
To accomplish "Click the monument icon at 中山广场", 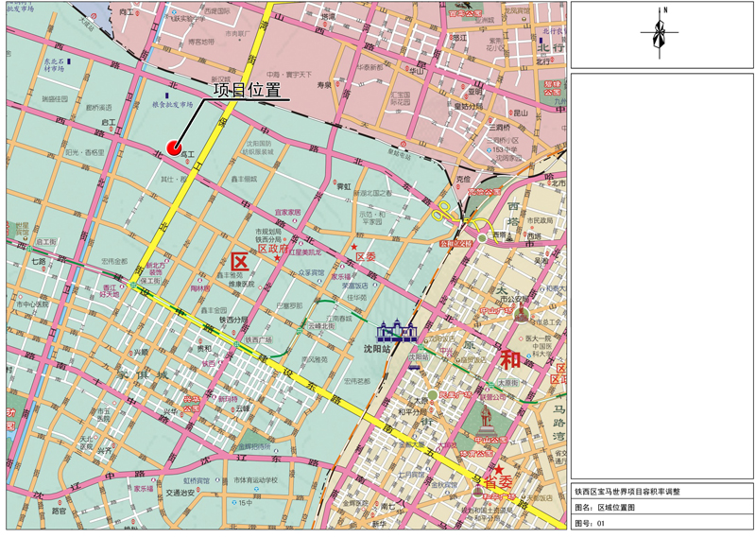I will 519,314.
